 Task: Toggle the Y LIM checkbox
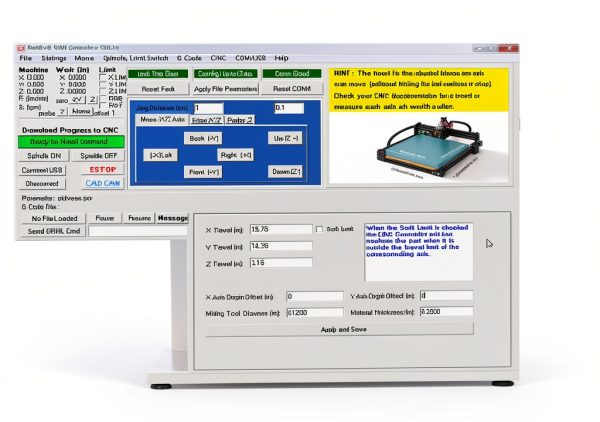point(102,84)
